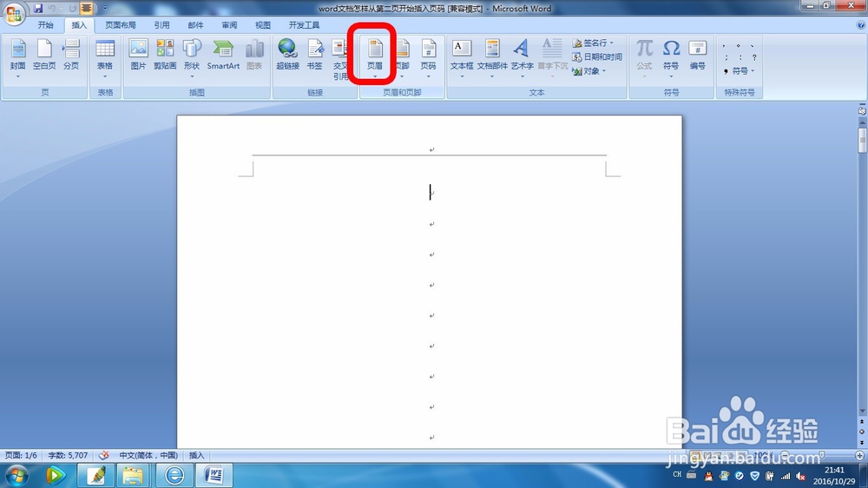Open the Table (表格) insert menu

[105, 56]
